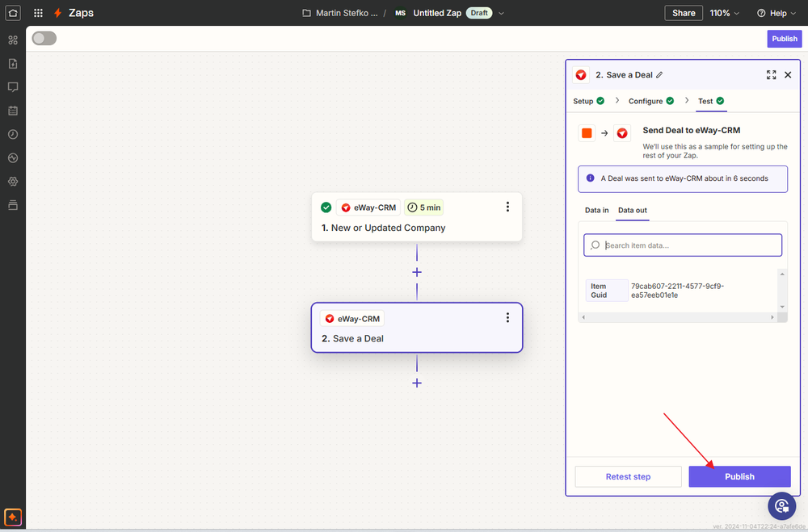Switch to the Setup tab
Viewport: 808px width, 532px height.
(588, 101)
